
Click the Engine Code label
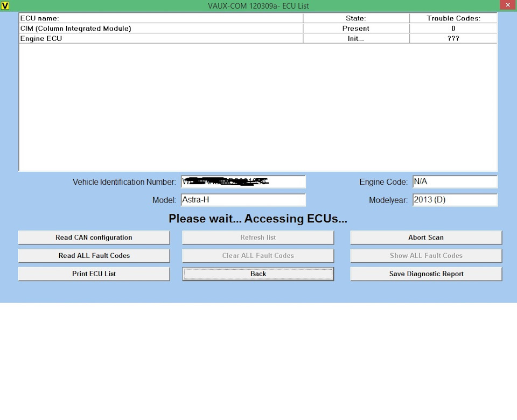click(x=383, y=182)
